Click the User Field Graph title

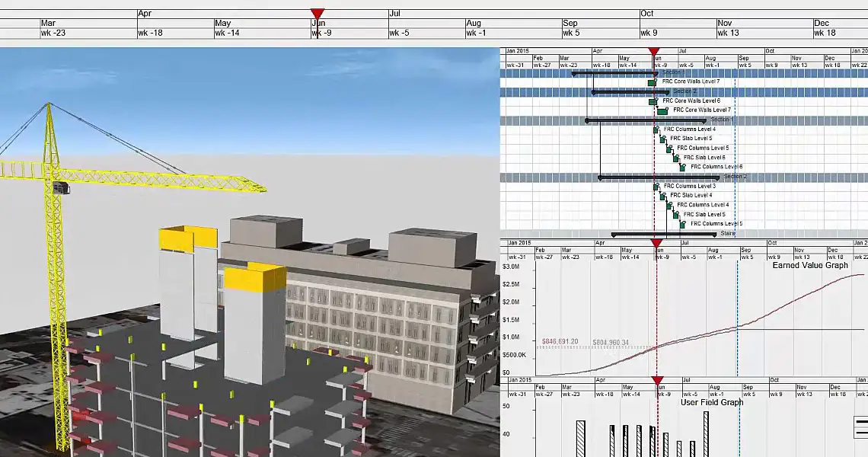tap(711, 402)
